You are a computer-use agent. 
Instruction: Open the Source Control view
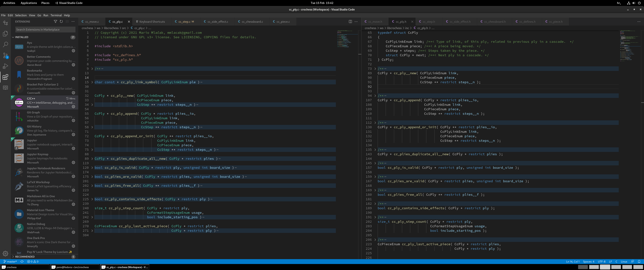coord(5,55)
